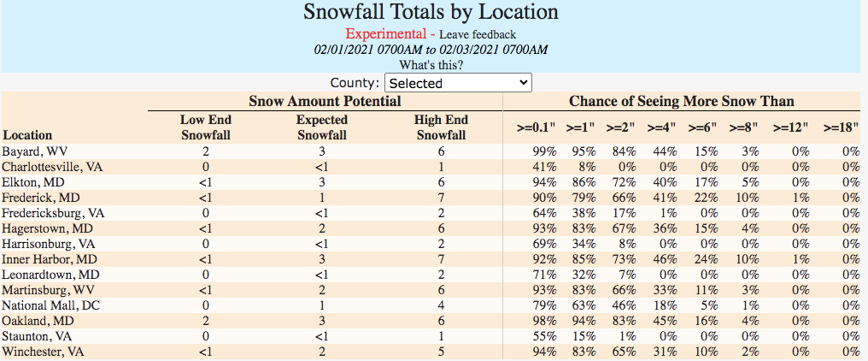This screenshot has height=361, width=868.
Task: Click the forecast date range text
Action: [431, 49]
